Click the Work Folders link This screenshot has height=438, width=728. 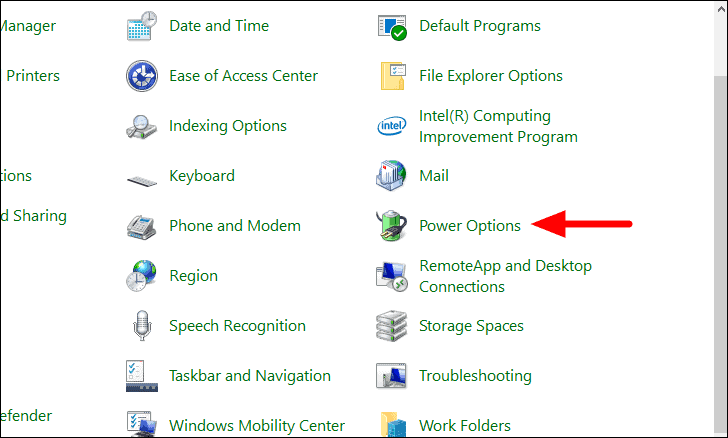(x=465, y=426)
